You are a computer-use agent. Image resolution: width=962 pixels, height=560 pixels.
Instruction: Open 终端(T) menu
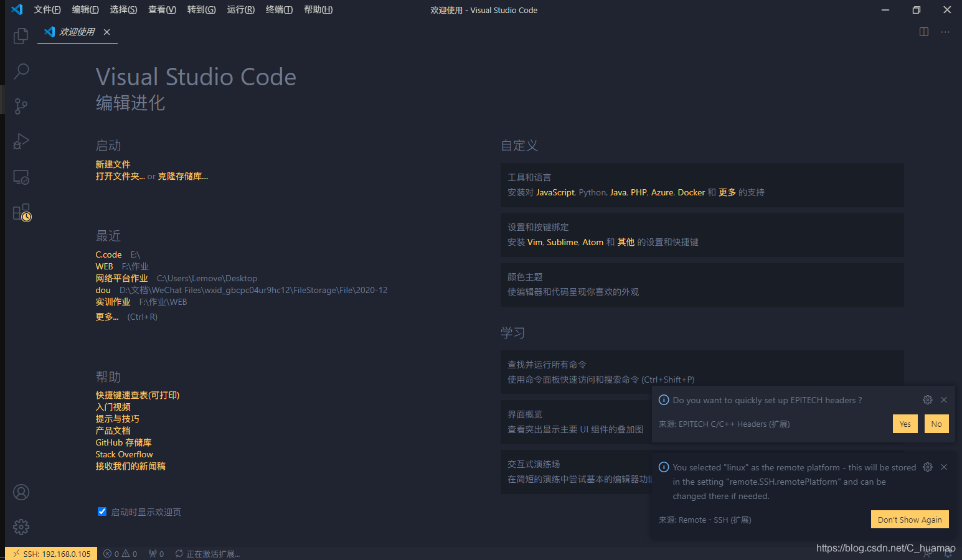pyautogui.click(x=279, y=9)
